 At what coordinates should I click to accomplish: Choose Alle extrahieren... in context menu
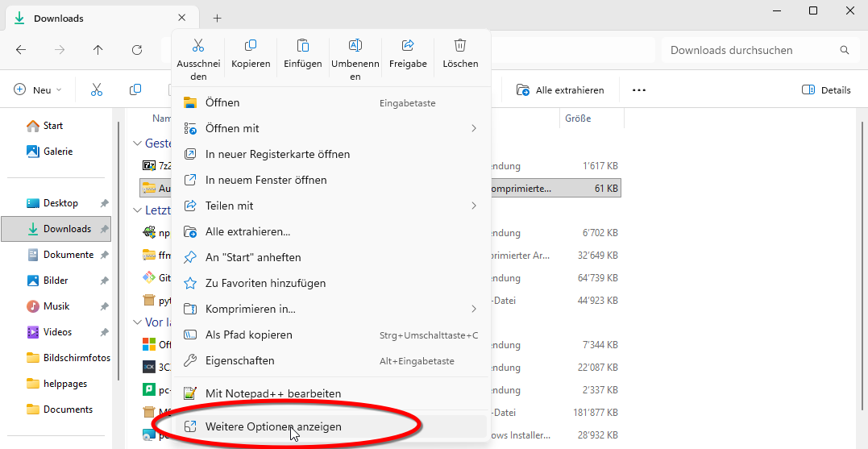tap(331, 231)
